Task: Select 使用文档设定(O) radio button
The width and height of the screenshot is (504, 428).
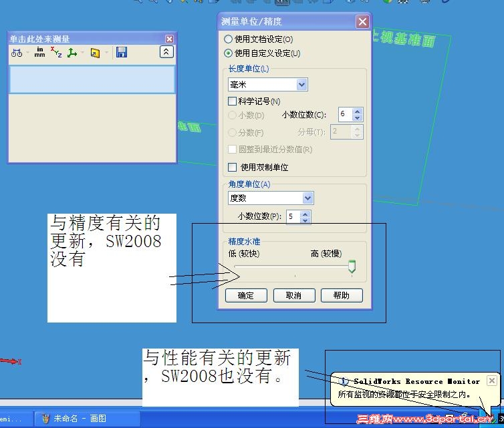Action: tap(228, 39)
